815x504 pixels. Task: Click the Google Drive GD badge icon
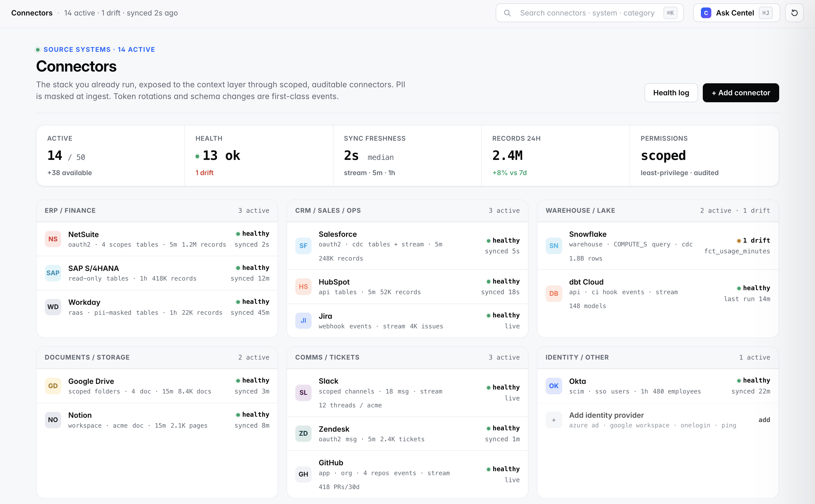tap(53, 386)
